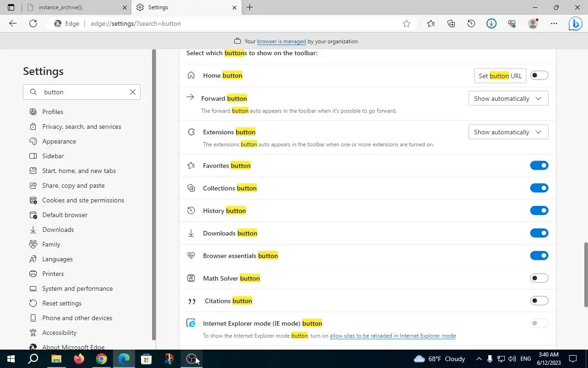Click the settings search magnifier icon
588x368 pixels.
(x=34, y=92)
